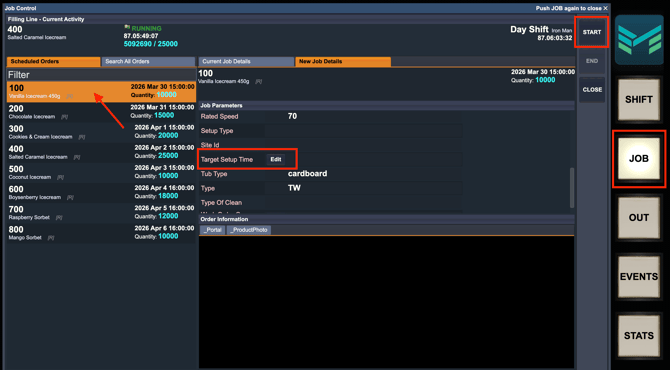Viewport: 670px width, 370px height.
Task: Click the Job Parameters vertical scrollbar
Action: [x=572, y=188]
